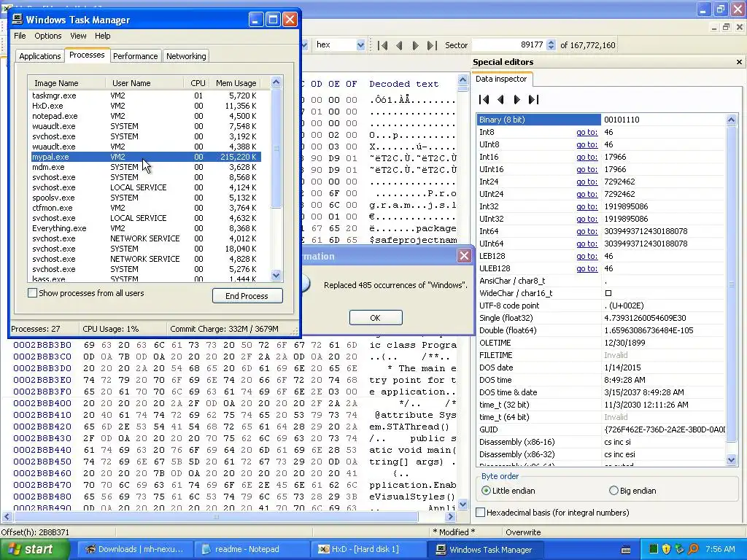Click Everything search tray icon
Image resolution: width=747 pixels, height=560 pixels.
[x=693, y=549]
